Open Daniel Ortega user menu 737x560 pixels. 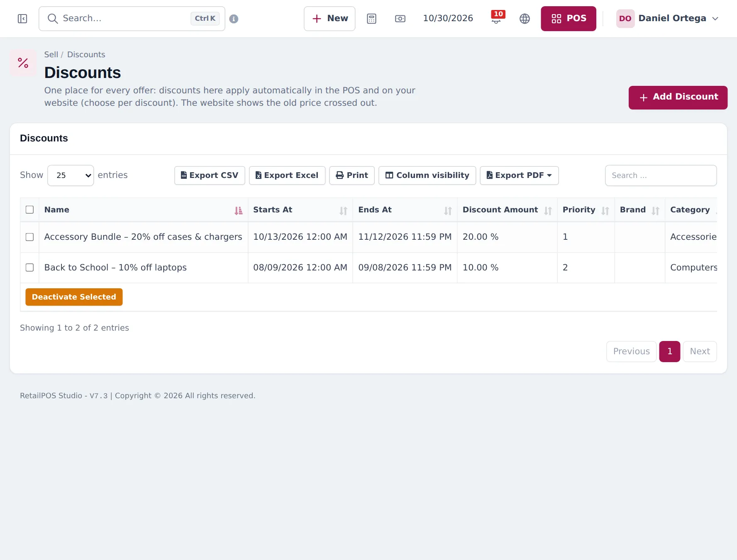(667, 19)
